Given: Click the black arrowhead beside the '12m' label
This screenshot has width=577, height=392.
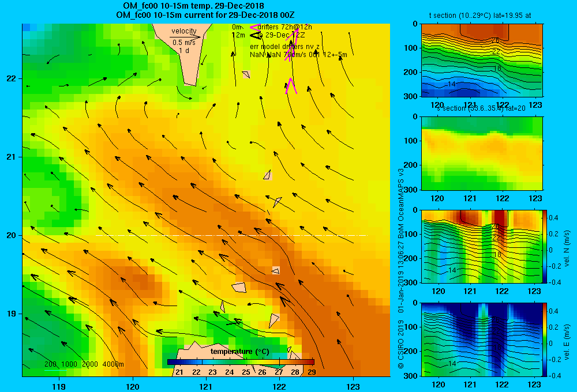Looking at the screenshot, I should pyautogui.click(x=254, y=35).
